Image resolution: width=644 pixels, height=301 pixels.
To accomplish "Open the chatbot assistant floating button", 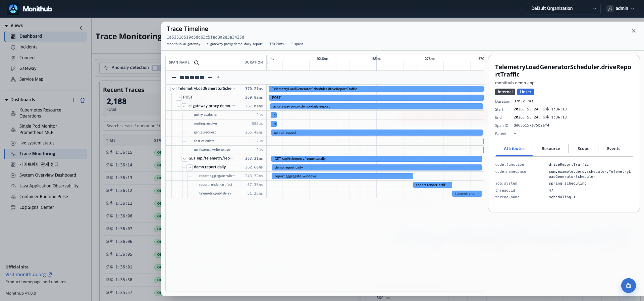I will point(628,286).
